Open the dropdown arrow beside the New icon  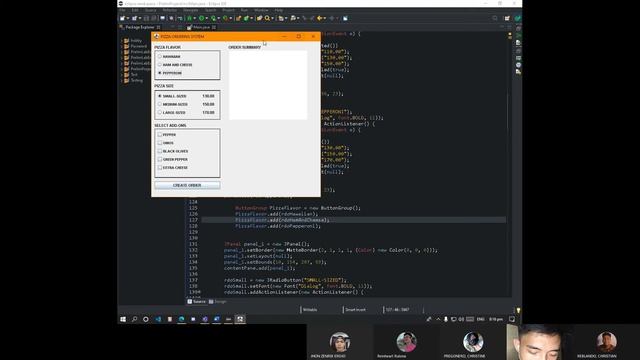(x=128, y=18)
